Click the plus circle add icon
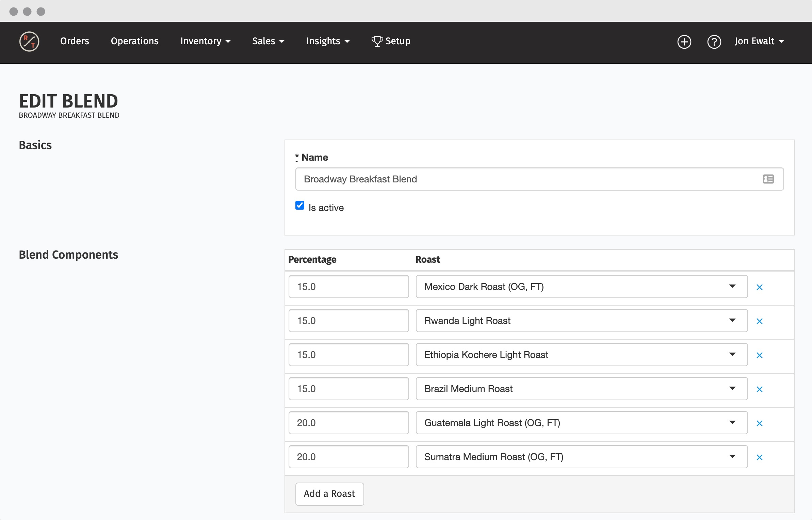Image resolution: width=812 pixels, height=520 pixels. tap(684, 42)
